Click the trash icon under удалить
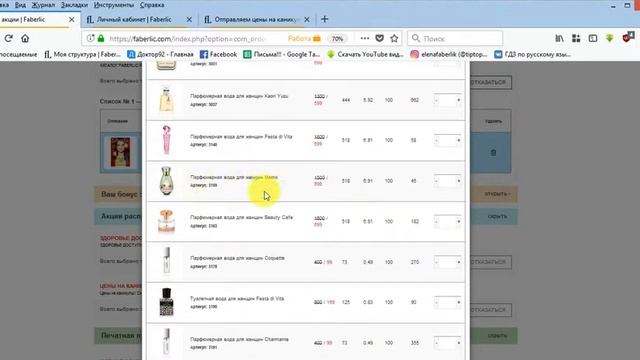Image resolution: width=640 pixels, height=360 pixels. (493, 153)
